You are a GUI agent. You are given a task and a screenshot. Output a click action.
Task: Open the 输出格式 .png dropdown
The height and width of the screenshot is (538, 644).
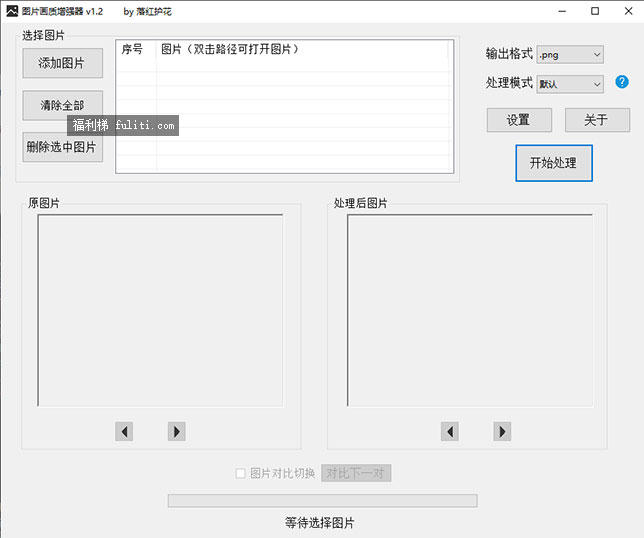pyautogui.click(x=570, y=54)
